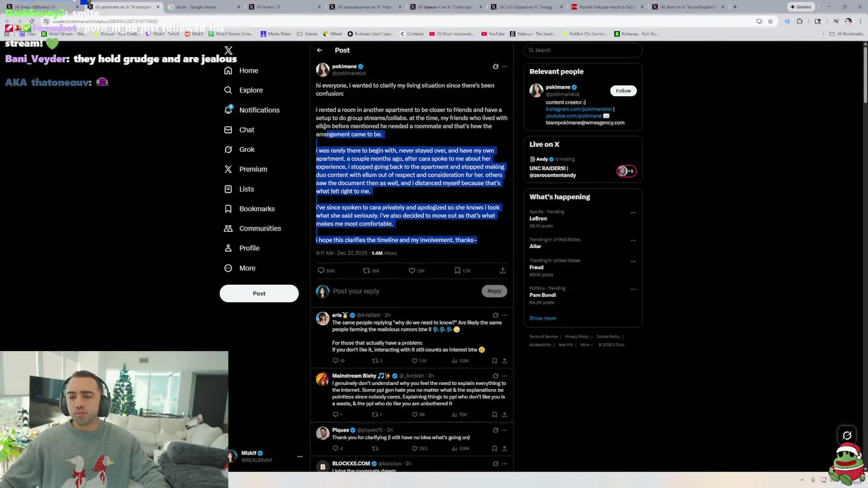The image size is (868, 488).
Task: Click Show more under What's happening
Action: tap(542, 319)
